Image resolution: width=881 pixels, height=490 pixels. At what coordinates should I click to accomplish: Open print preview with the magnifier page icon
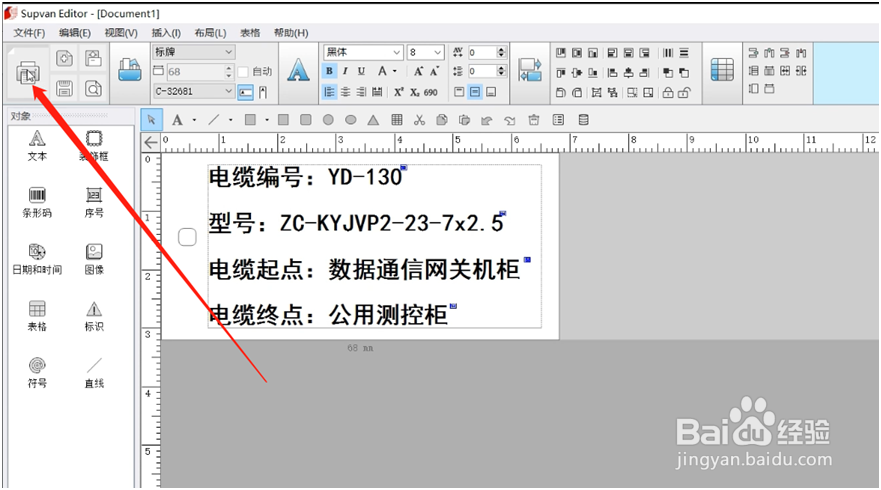click(93, 89)
